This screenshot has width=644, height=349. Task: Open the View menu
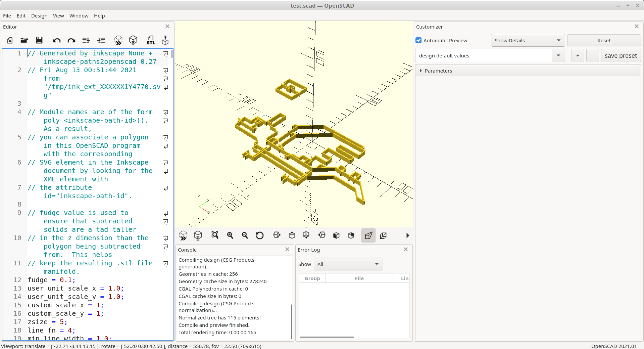click(x=58, y=15)
